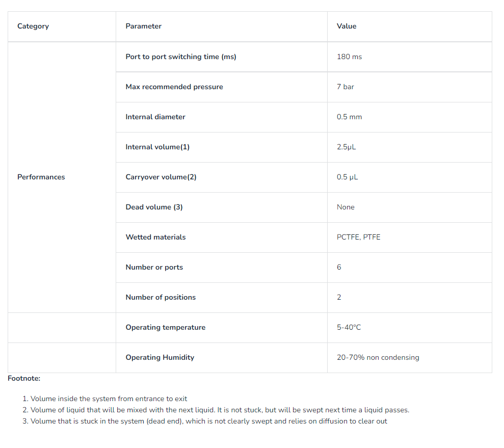This screenshot has height=448, width=504.
Task: Select the 5-40°C temperature value
Action: pyautogui.click(x=349, y=328)
